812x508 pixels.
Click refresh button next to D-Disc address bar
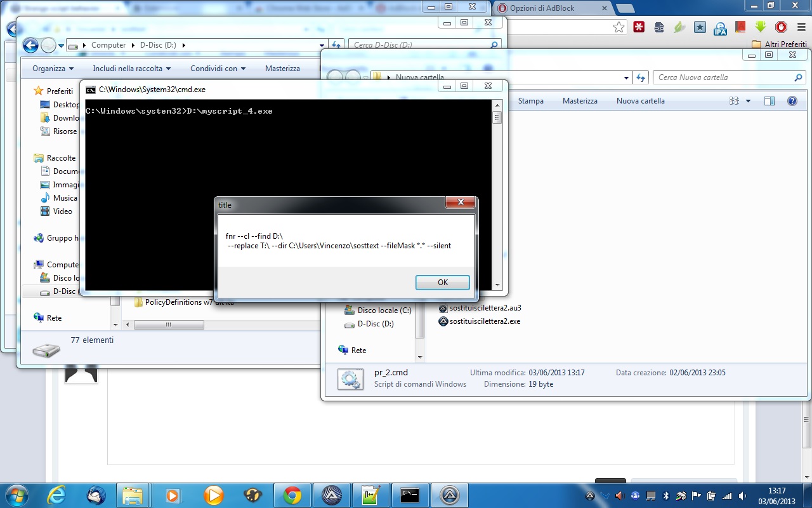[337, 45]
